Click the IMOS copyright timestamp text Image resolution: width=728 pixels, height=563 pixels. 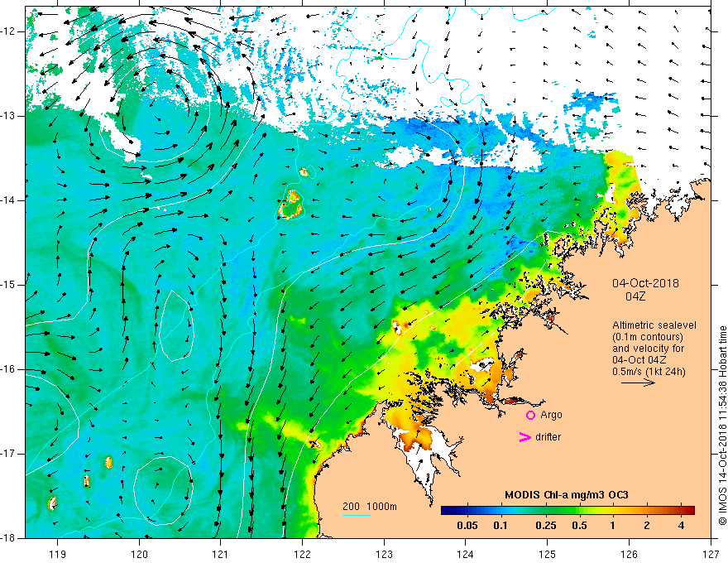click(722, 425)
